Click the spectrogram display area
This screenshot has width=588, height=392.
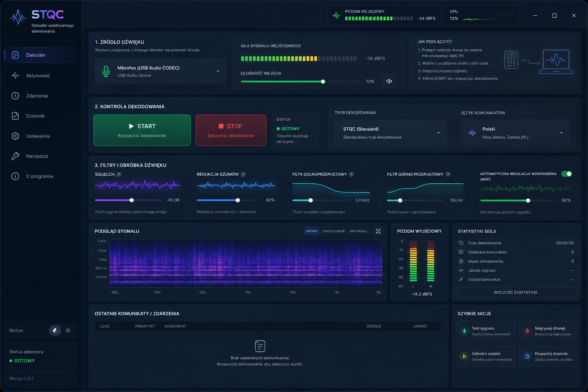tap(246, 263)
